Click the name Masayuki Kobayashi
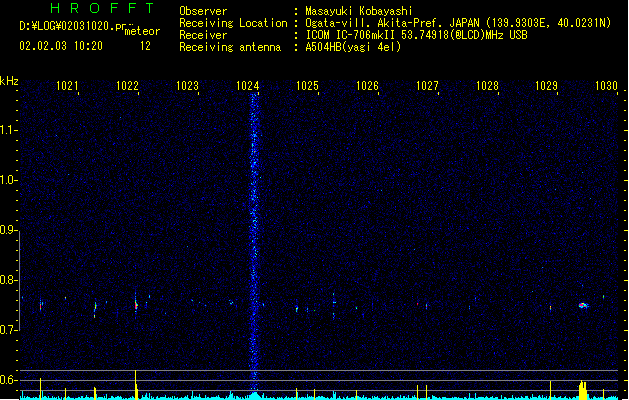The width and height of the screenshot is (629, 400). point(359,11)
